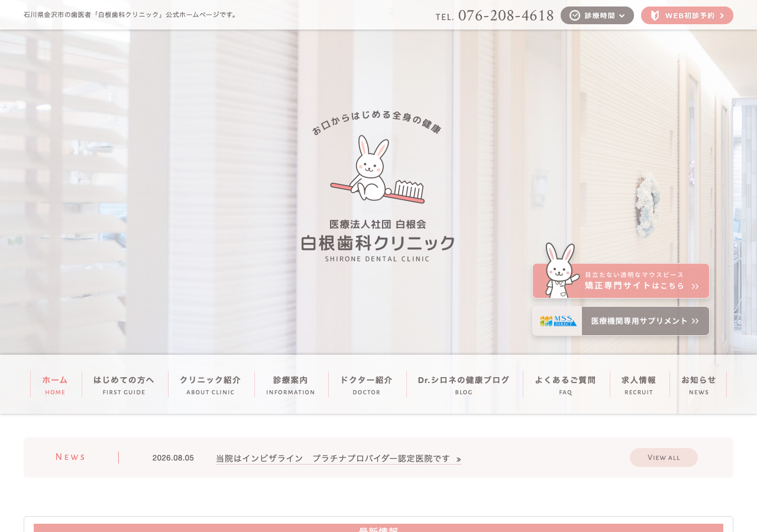Open the はじめての方へ menu item
The image size is (757, 532).
[124, 384]
